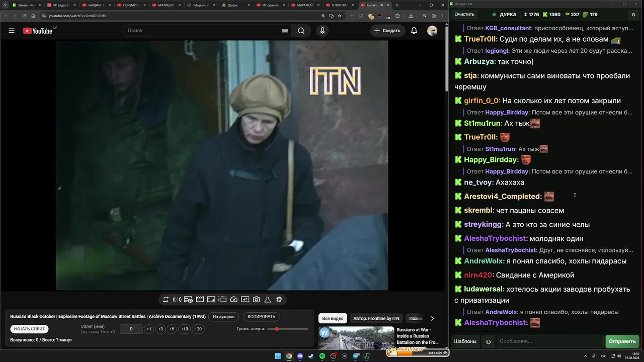The height and width of the screenshot is (362, 644).
Task: Open Steam from the taskbar
Action: pyautogui.click(x=311, y=356)
